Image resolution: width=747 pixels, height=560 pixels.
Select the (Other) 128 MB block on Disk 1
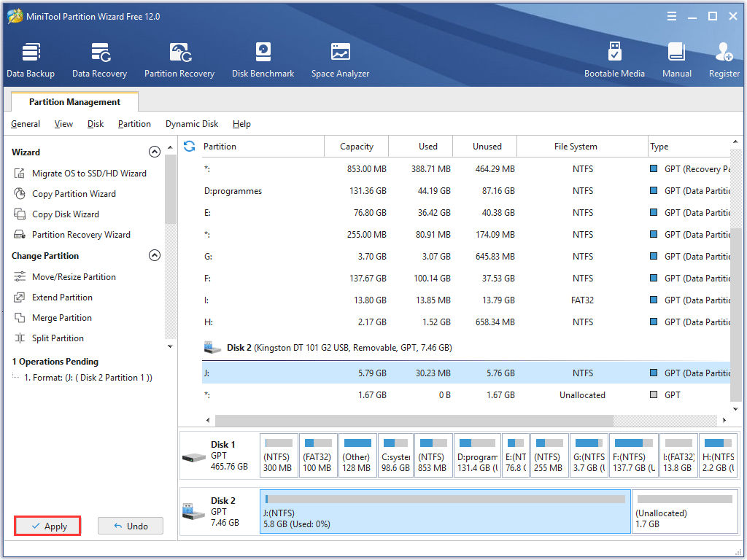356,456
